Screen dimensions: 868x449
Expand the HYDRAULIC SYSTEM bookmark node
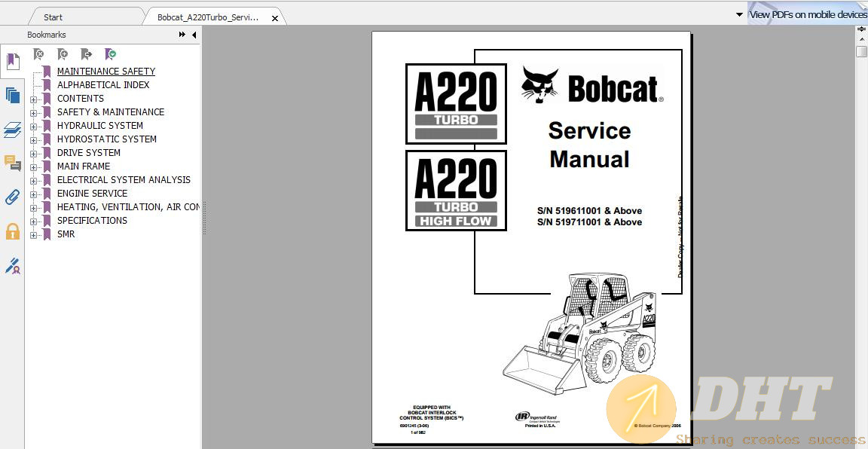33,127
